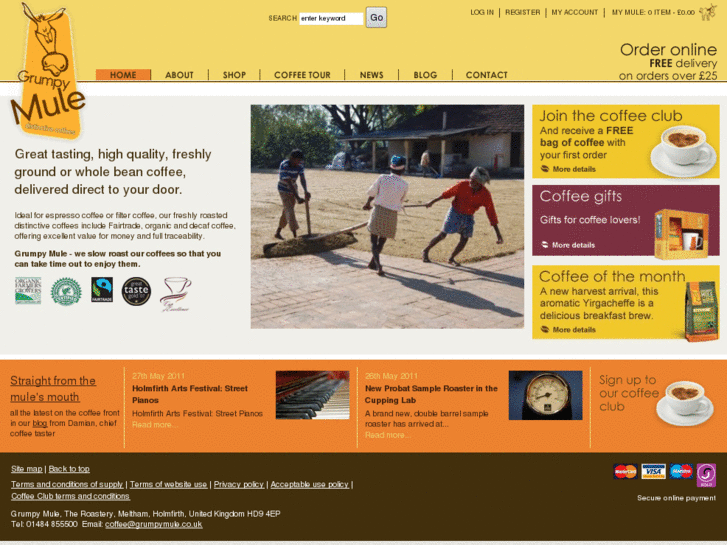The height and width of the screenshot is (545, 727).
Task: Click the LOG IN link
Action: click(482, 13)
